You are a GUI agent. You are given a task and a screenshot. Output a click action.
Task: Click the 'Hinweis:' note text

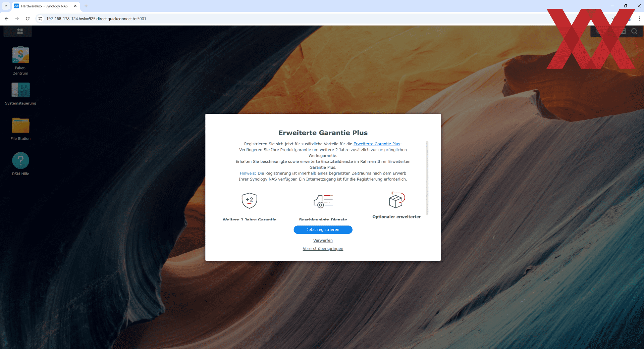click(x=248, y=173)
